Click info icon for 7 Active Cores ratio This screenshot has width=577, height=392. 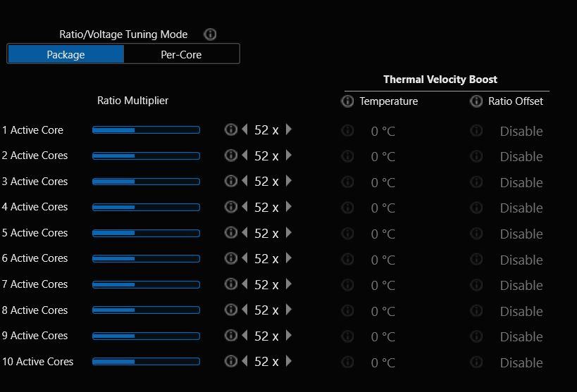click(230, 284)
